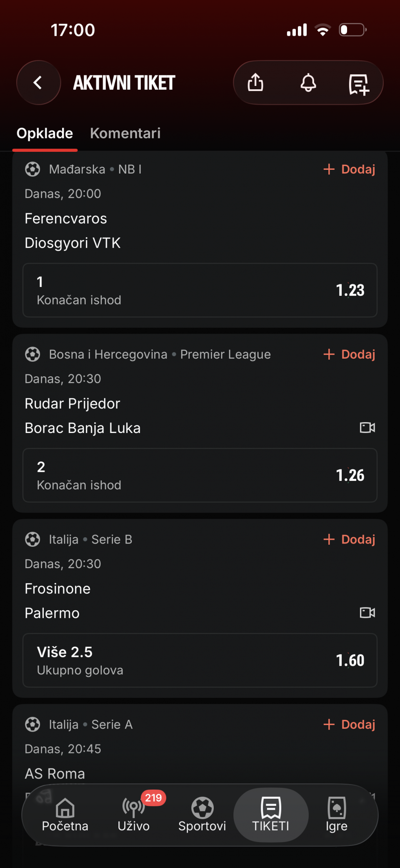Select the 1.23 Konačan ishod bet
Viewport: 400px width, 868px height.
click(x=200, y=290)
